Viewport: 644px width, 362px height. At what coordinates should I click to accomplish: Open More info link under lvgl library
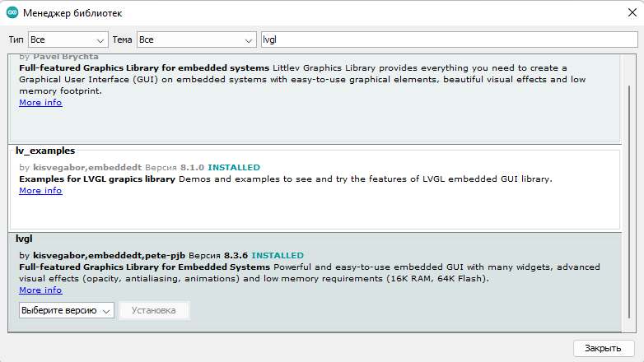point(40,290)
